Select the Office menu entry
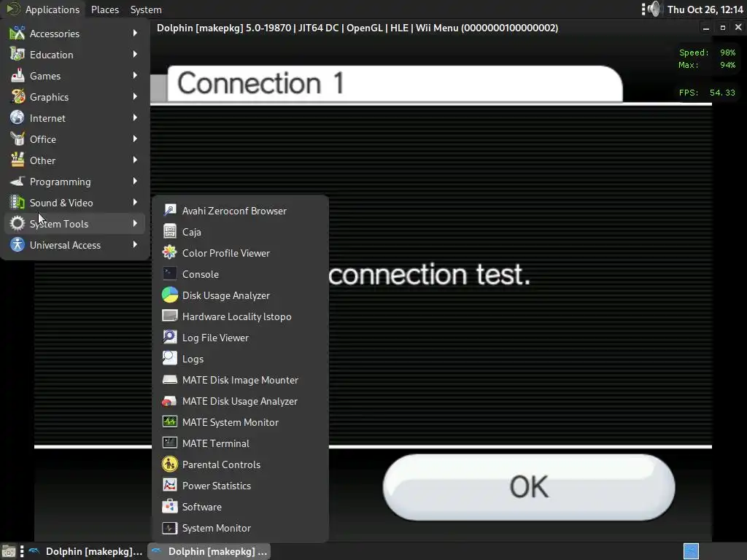The width and height of the screenshot is (747, 560). pos(76,139)
